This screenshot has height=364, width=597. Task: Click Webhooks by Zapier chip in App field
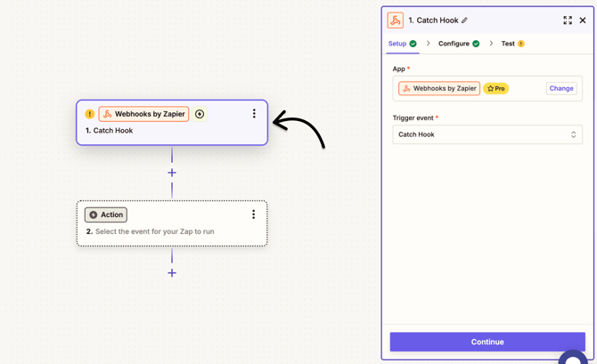(x=439, y=89)
